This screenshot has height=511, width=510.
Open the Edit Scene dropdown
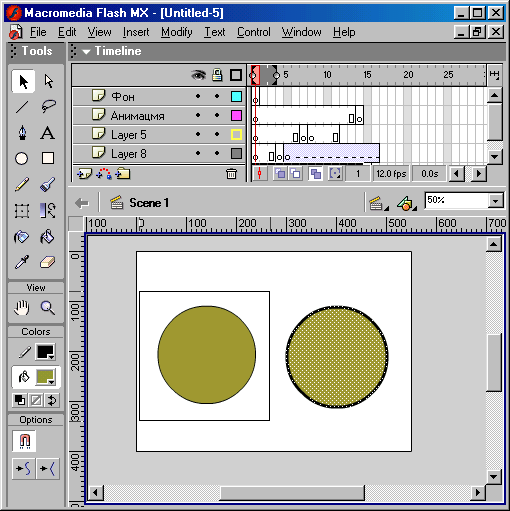[378, 203]
